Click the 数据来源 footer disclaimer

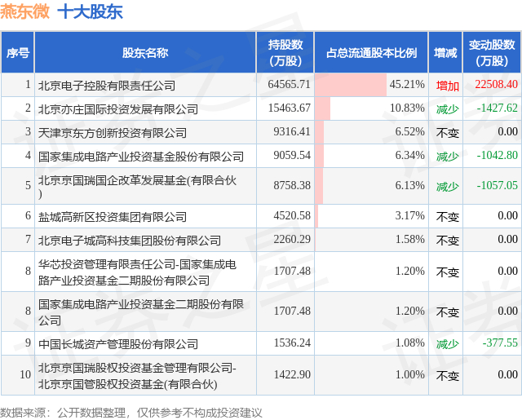[x=130, y=413]
